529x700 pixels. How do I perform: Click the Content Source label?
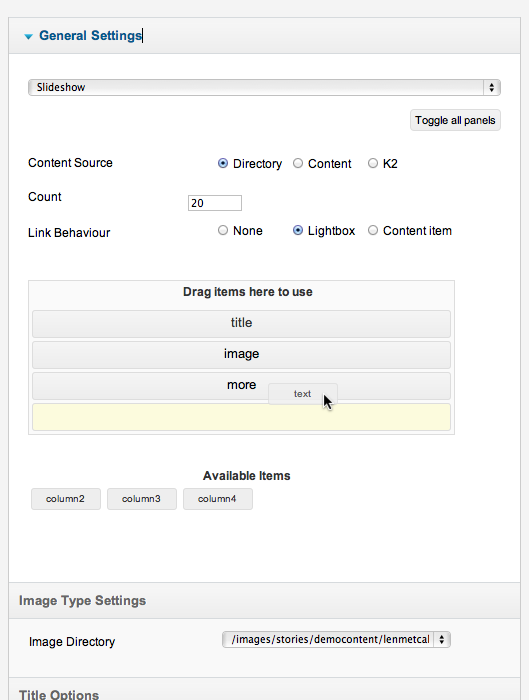pyautogui.click(x=70, y=163)
